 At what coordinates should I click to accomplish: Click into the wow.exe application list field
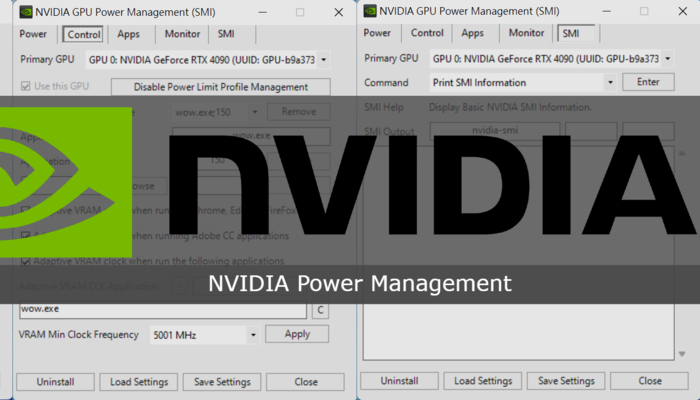163,310
